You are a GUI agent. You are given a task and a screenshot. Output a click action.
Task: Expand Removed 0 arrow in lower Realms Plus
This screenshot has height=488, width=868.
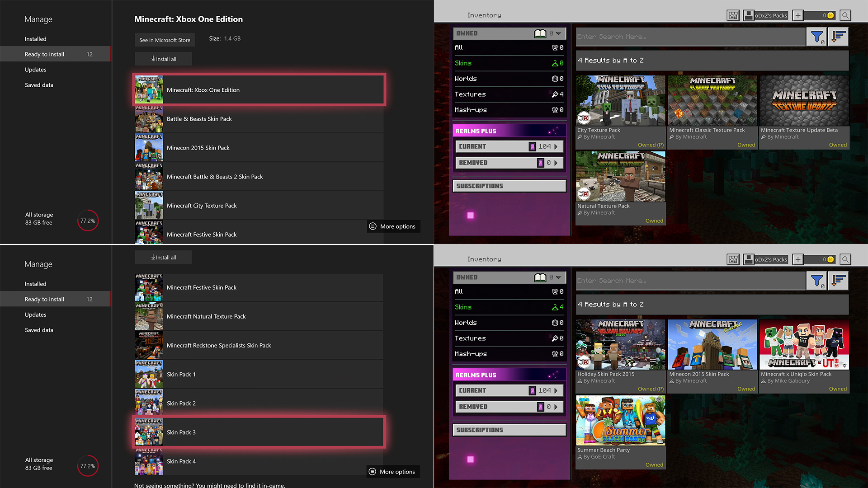(556, 407)
